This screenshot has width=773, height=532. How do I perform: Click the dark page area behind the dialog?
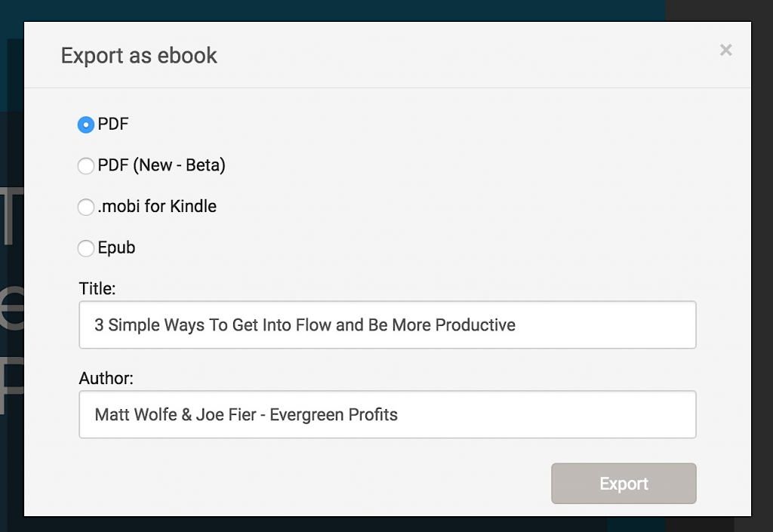(x=11, y=302)
